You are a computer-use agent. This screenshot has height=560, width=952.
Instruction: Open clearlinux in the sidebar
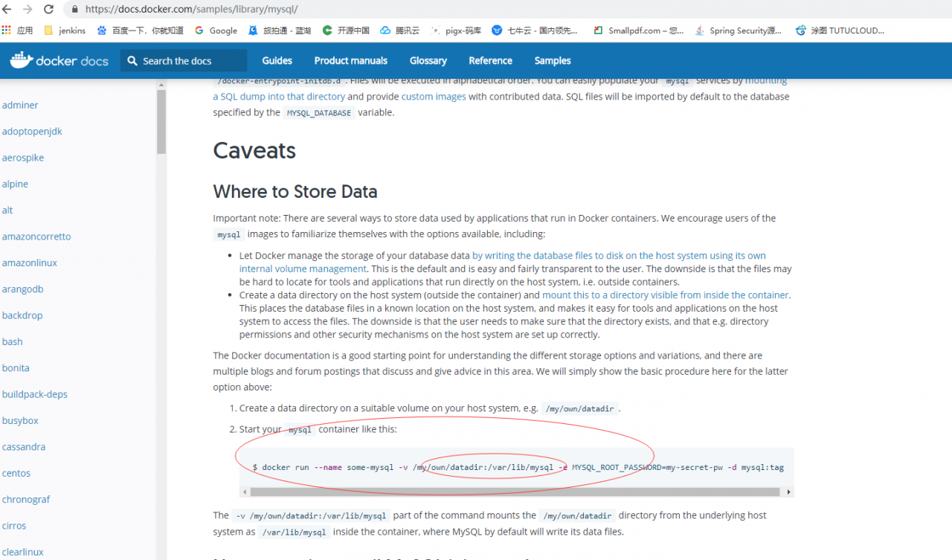click(x=23, y=552)
